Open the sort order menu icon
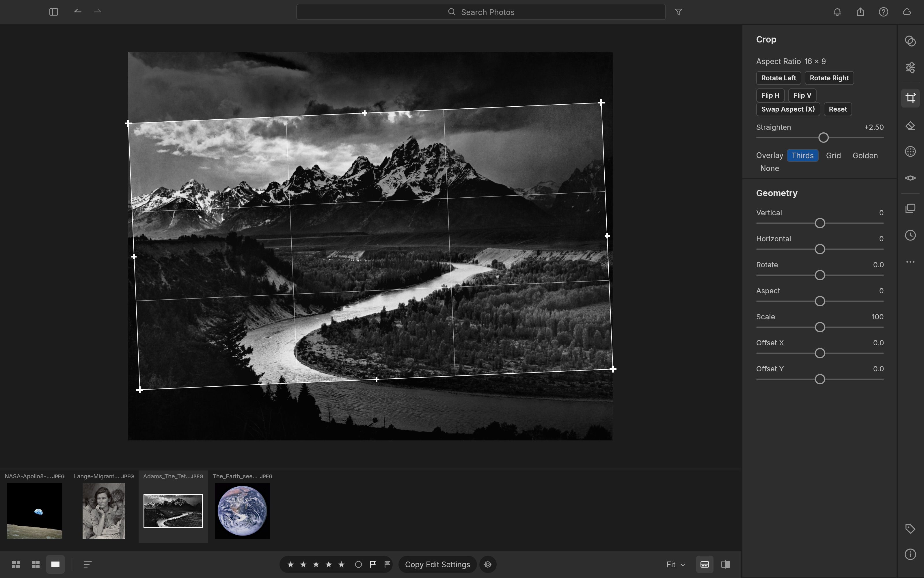 (x=87, y=565)
